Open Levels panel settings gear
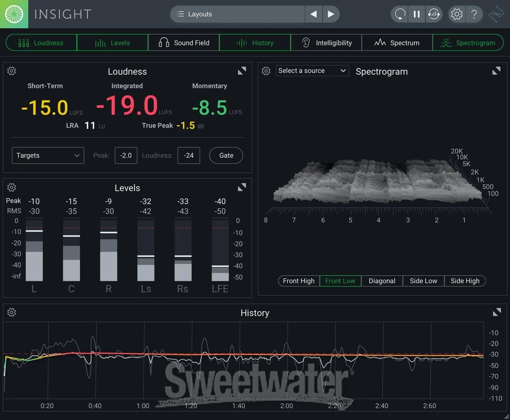This screenshot has height=420, width=510. pos(11,187)
